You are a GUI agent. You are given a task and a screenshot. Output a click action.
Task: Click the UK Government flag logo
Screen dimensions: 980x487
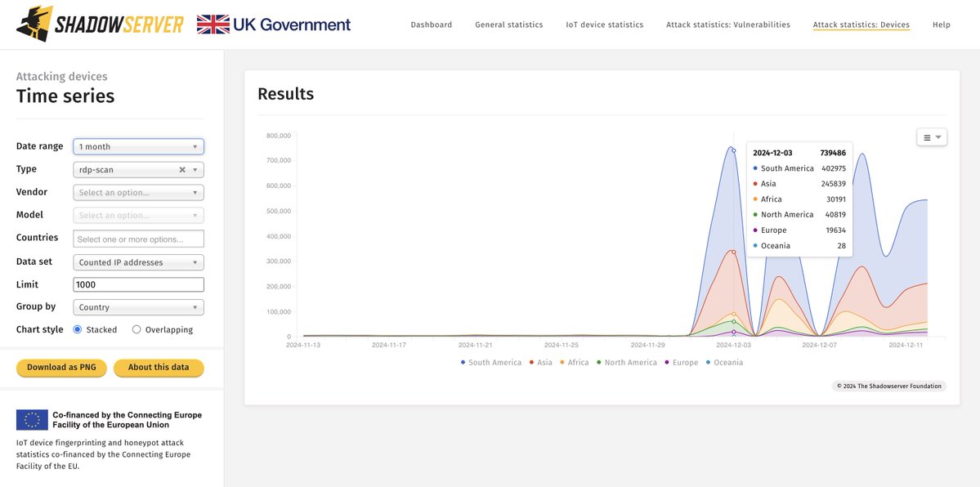coord(274,25)
